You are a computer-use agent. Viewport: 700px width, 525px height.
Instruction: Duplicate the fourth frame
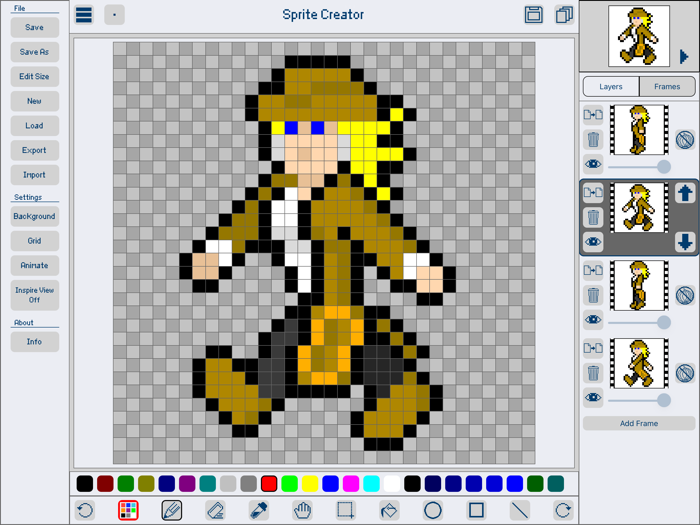[593, 348]
